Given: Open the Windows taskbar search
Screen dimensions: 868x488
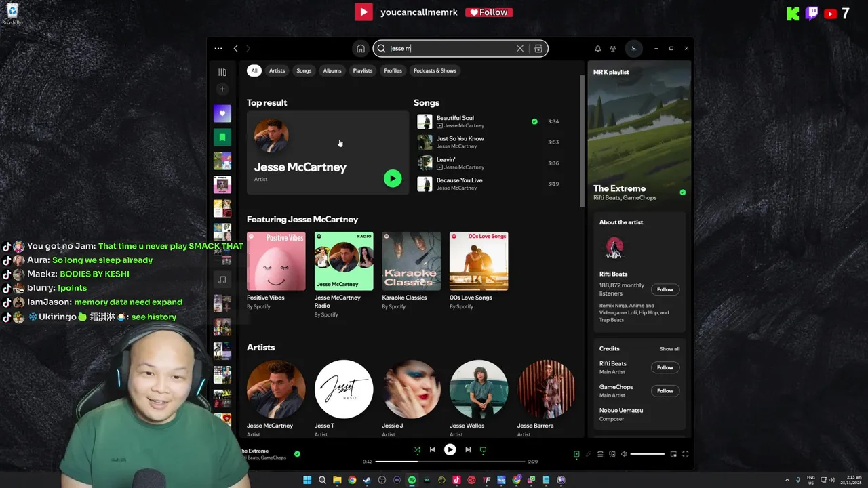Looking at the screenshot, I should click(x=322, y=480).
